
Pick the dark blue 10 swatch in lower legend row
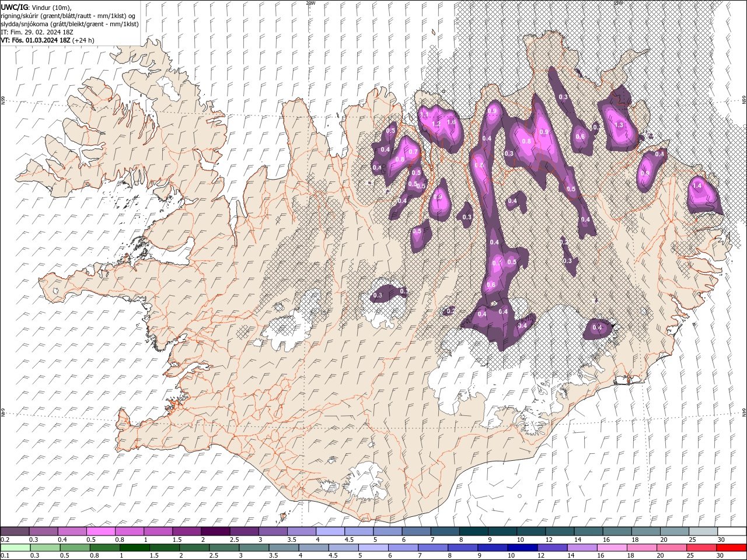(x=522, y=548)
